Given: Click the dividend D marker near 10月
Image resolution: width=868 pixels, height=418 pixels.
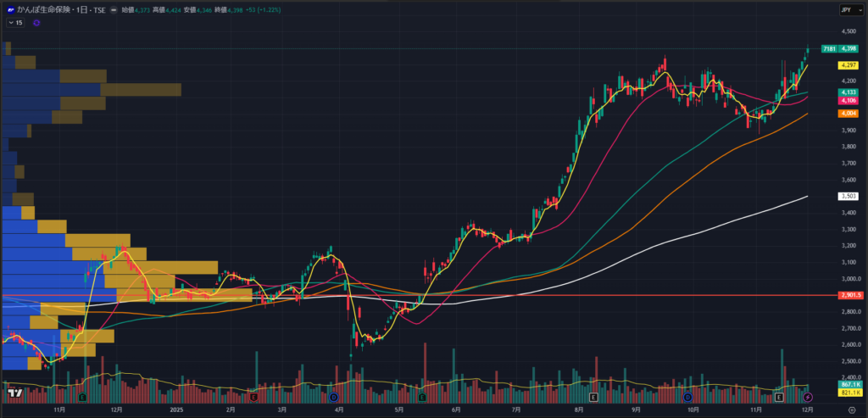Looking at the screenshot, I should (x=687, y=397).
